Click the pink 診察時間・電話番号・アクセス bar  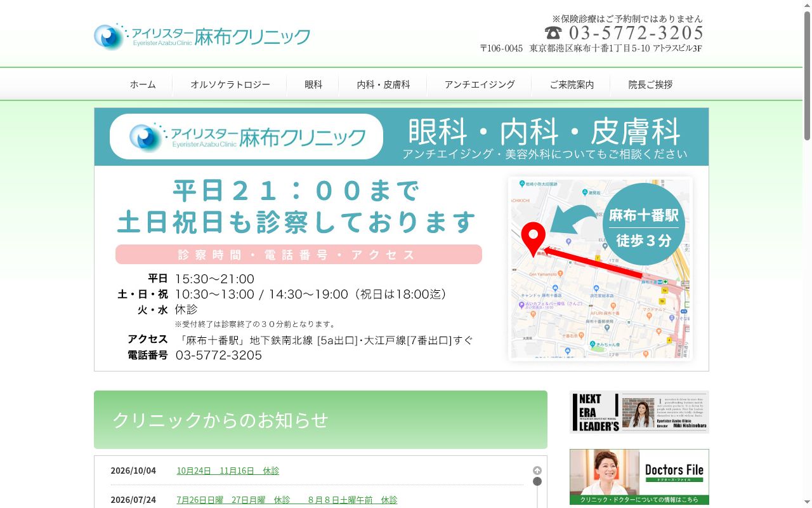299,255
